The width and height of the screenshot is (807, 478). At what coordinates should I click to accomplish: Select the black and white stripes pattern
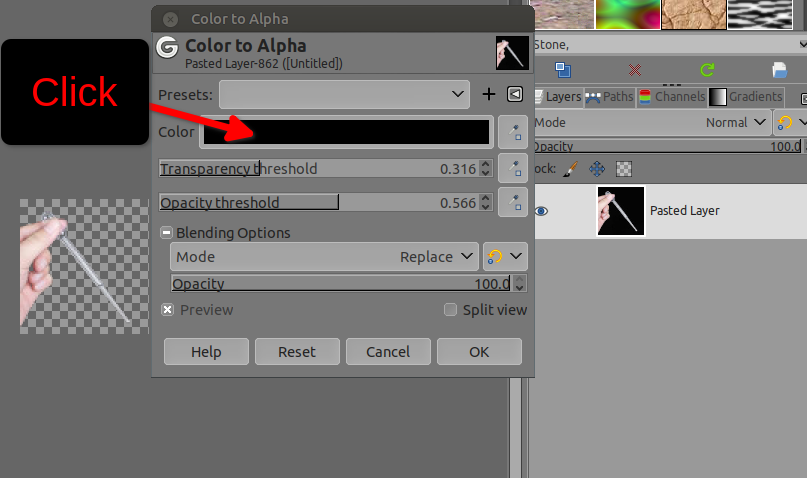pyautogui.click(x=759, y=14)
